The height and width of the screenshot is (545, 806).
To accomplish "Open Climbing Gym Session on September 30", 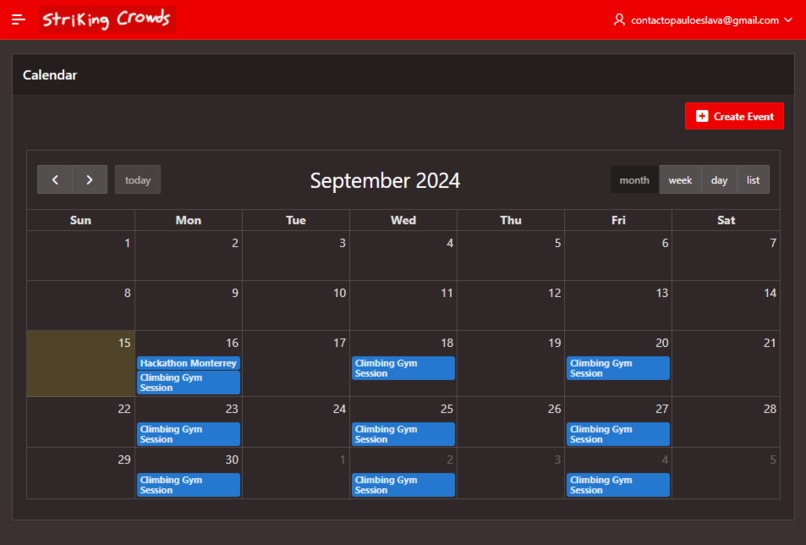I will click(188, 485).
